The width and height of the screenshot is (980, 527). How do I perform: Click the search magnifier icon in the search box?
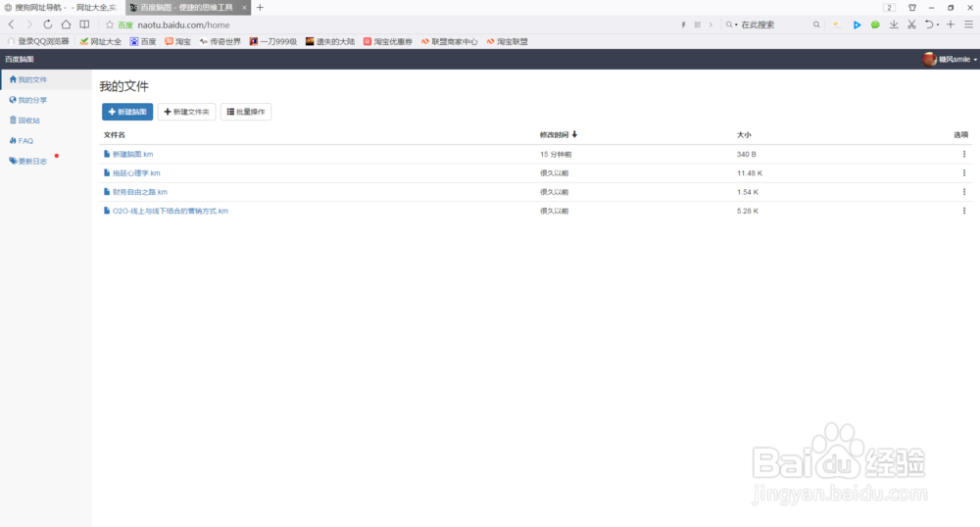click(816, 24)
